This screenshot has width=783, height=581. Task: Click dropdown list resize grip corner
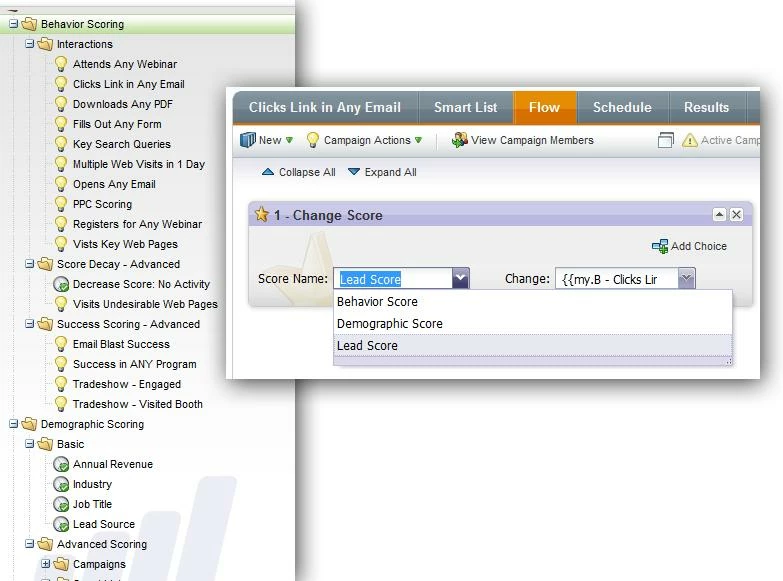tap(729, 361)
